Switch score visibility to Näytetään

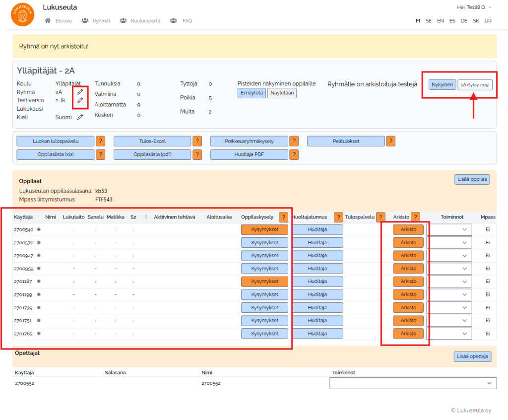pyautogui.click(x=282, y=93)
